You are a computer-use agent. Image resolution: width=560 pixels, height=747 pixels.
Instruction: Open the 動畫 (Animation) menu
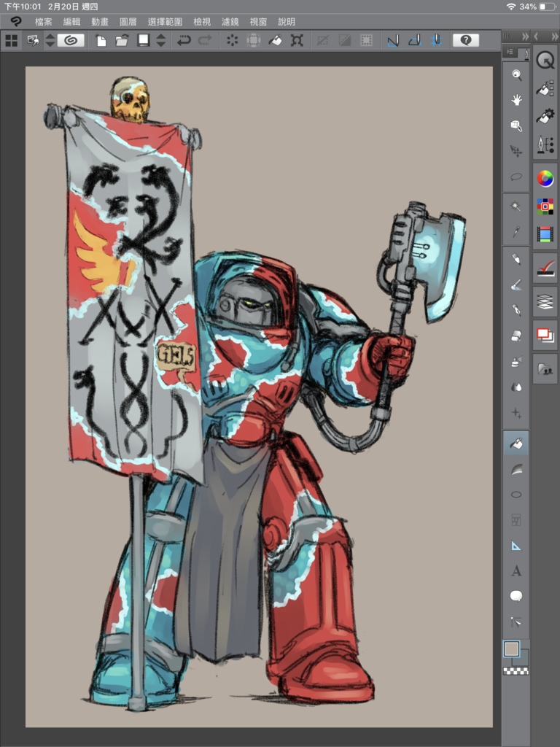100,21
